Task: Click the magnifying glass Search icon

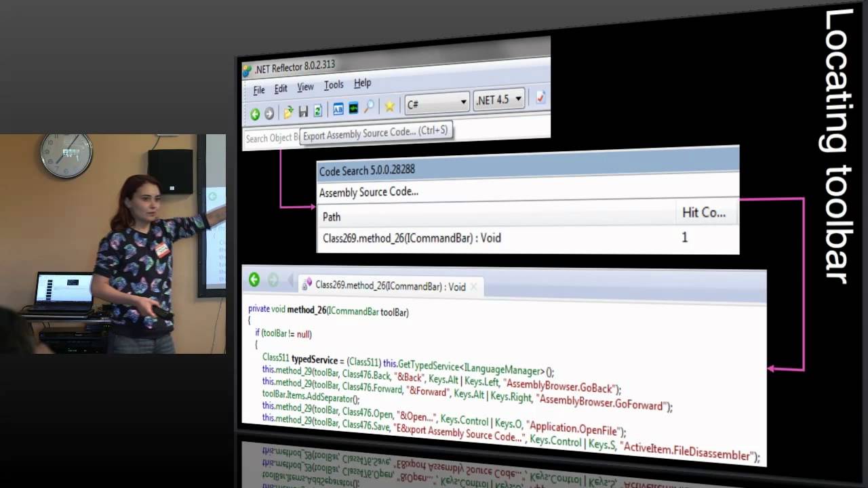Action: click(x=369, y=107)
